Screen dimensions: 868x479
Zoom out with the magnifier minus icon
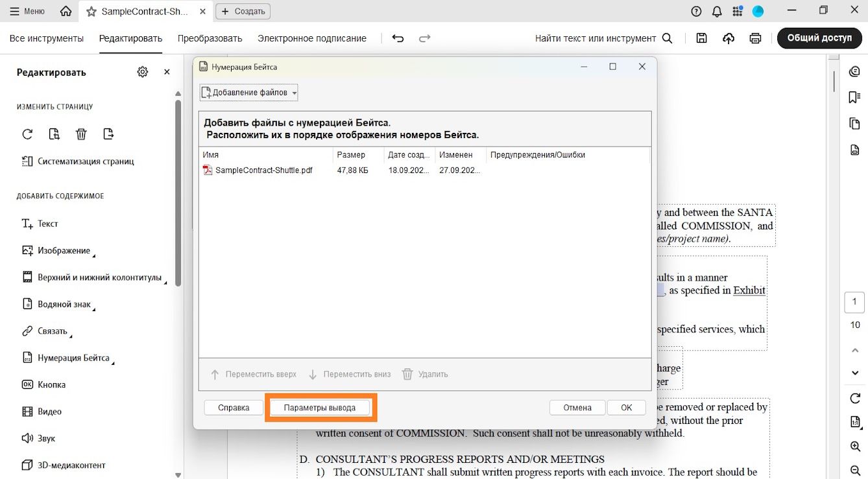point(854,470)
